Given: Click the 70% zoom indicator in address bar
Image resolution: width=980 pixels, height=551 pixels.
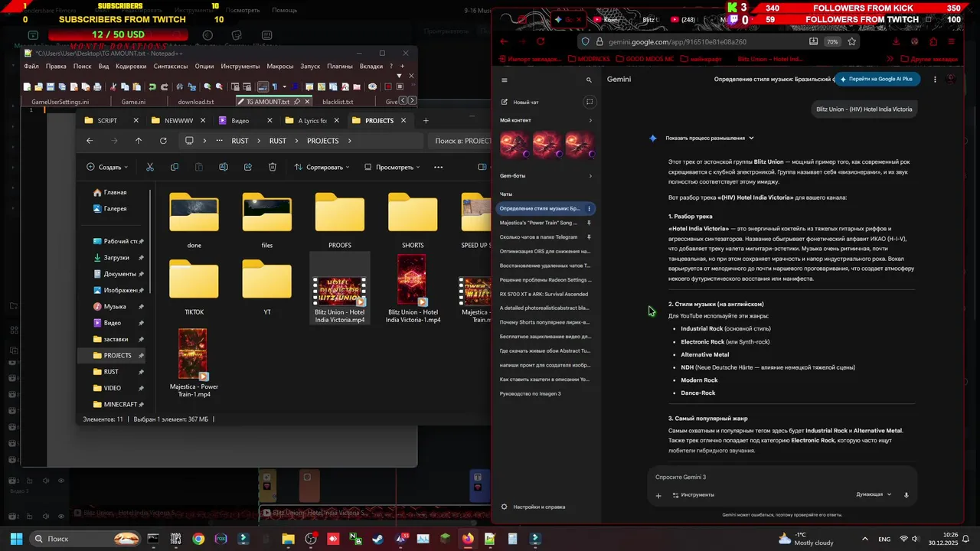Looking at the screenshot, I should tap(832, 41).
